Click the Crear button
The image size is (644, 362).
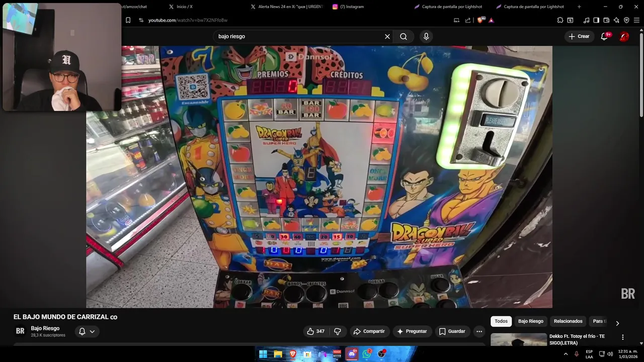(579, 36)
